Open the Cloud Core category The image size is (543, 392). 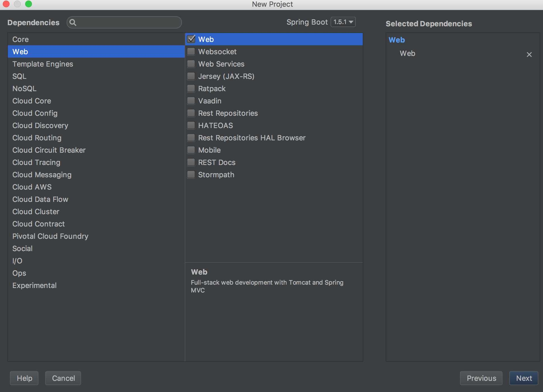pos(96,101)
